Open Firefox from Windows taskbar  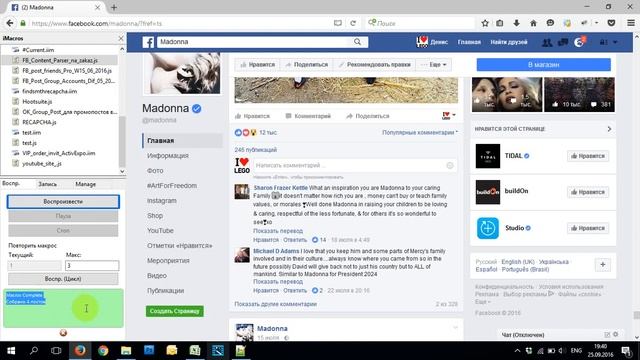(80, 351)
